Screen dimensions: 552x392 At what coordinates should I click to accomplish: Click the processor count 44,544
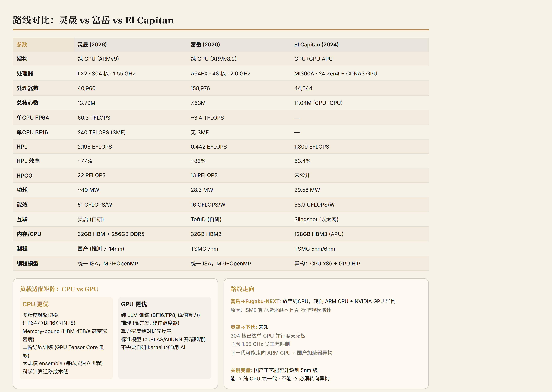(x=303, y=88)
